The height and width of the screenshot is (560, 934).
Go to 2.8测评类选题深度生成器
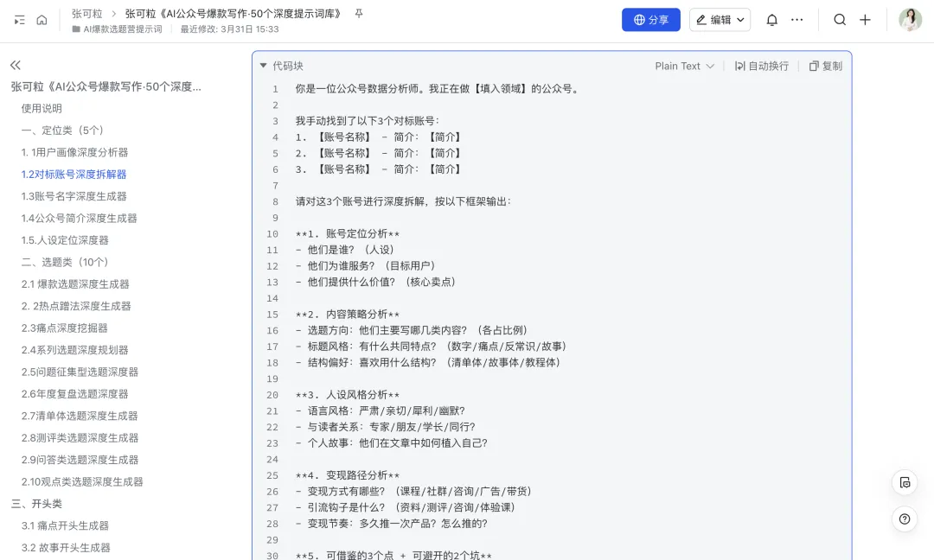(x=80, y=439)
